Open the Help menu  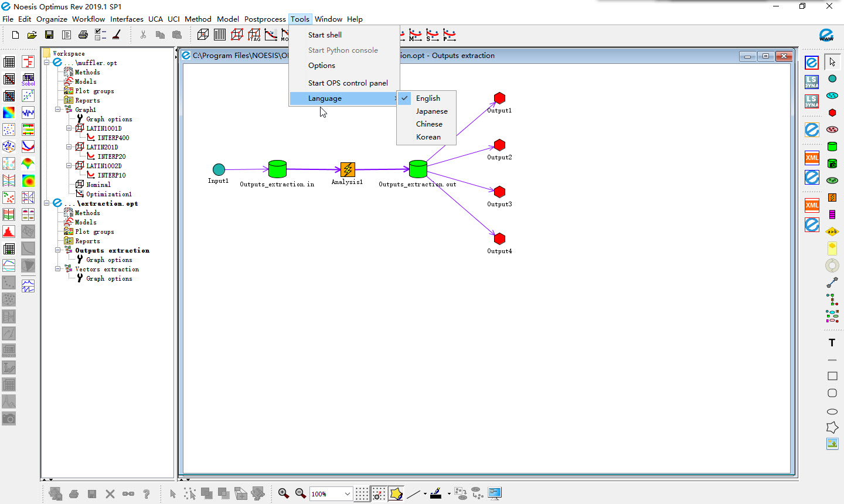coord(355,19)
